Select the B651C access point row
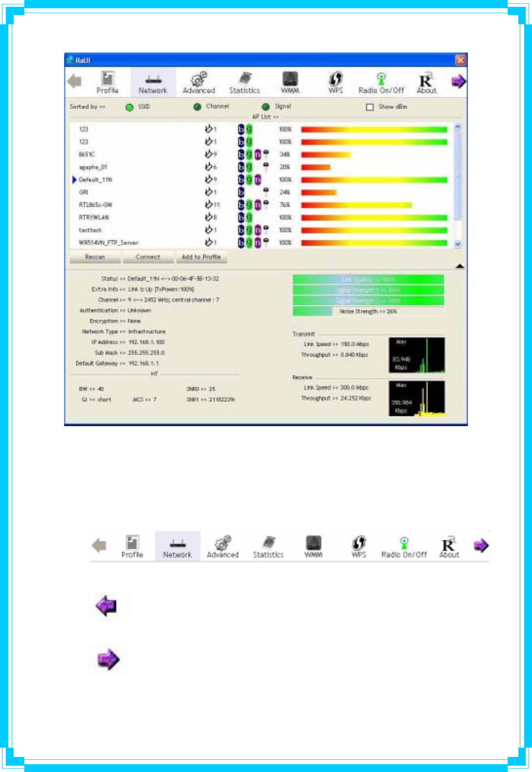The image size is (532, 772). [x=263, y=154]
